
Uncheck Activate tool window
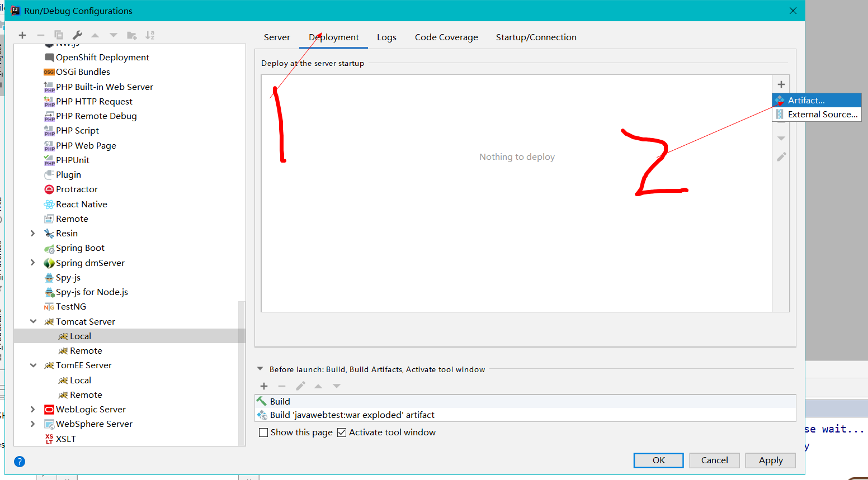tap(342, 433)
